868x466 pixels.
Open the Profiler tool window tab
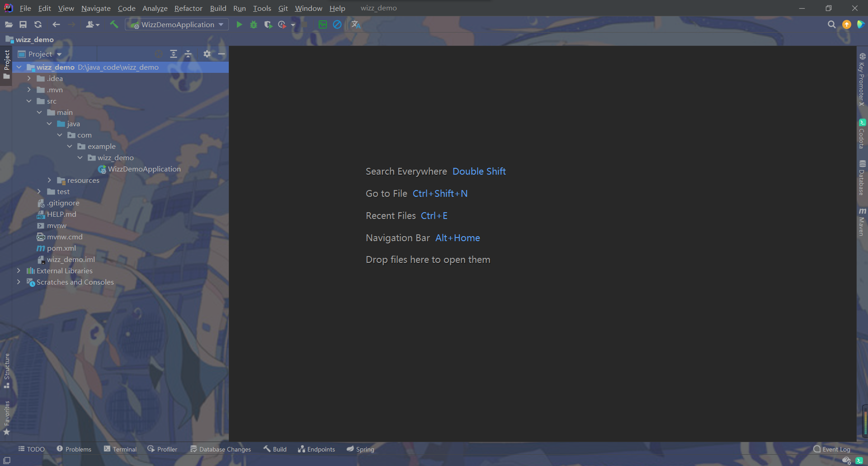tap(162, 449)
